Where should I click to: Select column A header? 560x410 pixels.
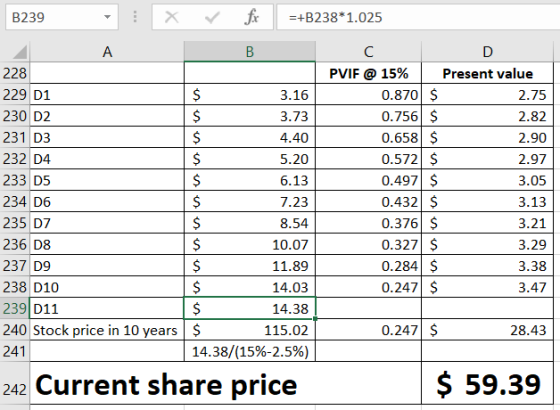107,52
